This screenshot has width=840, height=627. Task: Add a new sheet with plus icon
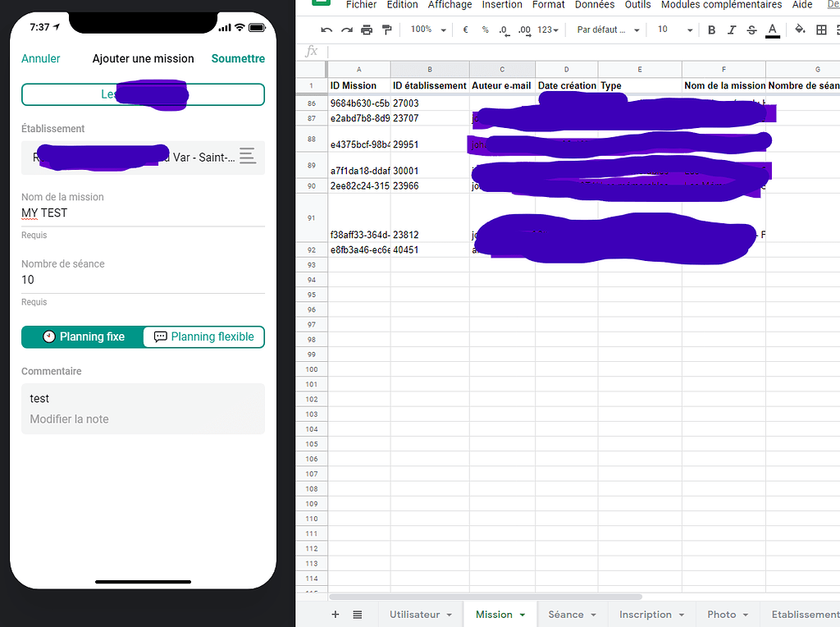[335, 614]
